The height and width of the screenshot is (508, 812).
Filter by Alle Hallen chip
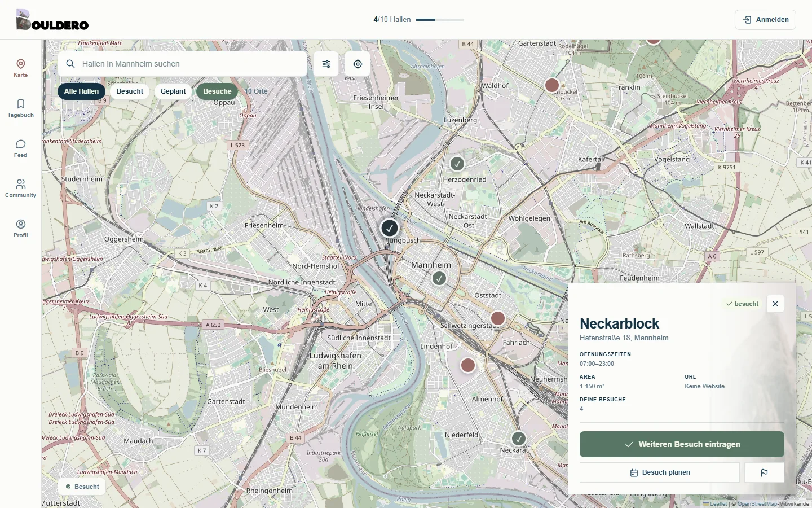click(x=81, y=91)
